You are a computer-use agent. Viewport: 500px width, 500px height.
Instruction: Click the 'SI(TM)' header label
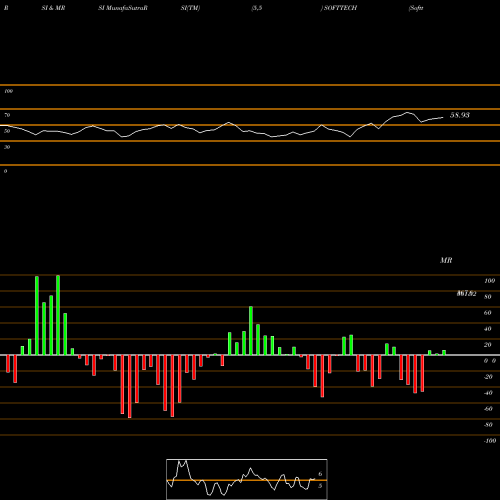190,8
